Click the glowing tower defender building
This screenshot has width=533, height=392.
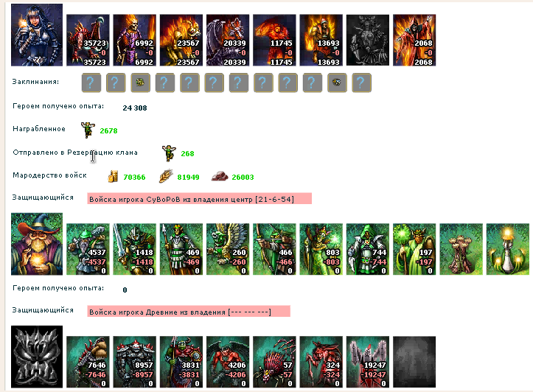(x=507, y=249)
